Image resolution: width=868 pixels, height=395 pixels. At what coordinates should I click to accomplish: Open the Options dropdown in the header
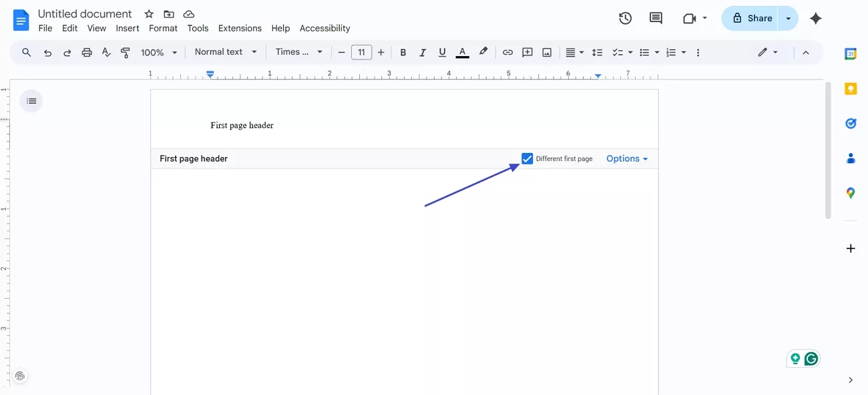(x=626, y=158)
